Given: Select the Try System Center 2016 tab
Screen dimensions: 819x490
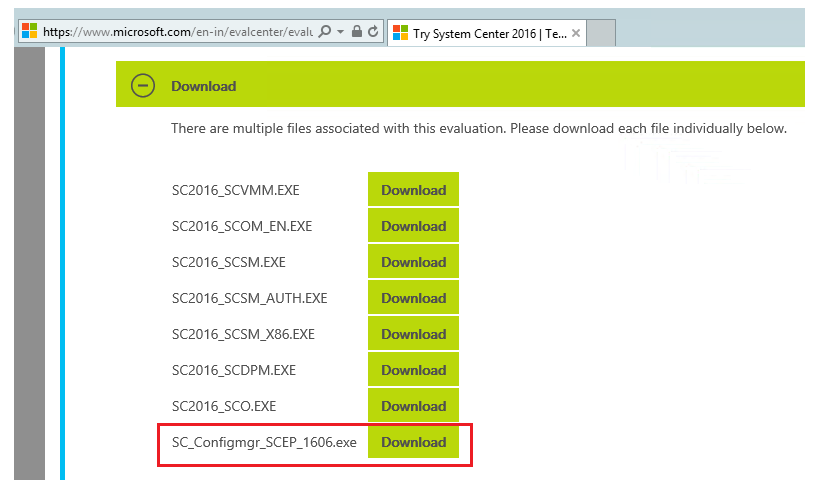Looking at the screenshot, I should pos(487,33).
